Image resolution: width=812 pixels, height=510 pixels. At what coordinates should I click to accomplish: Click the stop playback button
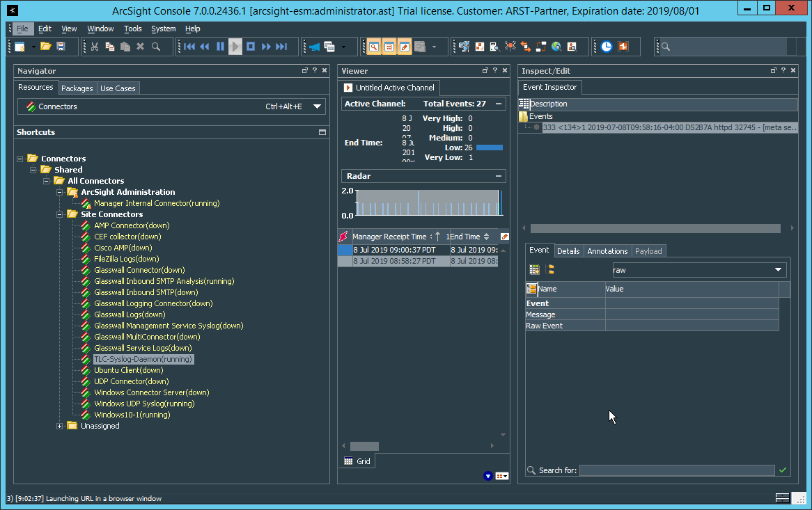pos(251,47)
